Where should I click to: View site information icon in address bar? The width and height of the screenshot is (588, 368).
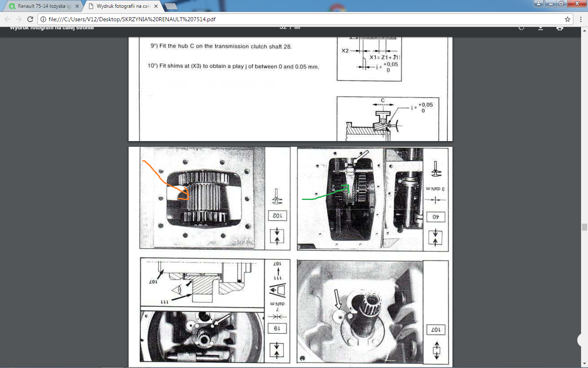[x=43, y=19]
